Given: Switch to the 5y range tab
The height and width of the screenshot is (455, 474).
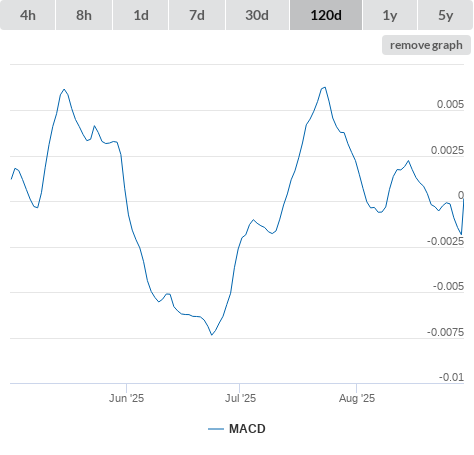Looking at the screenshot, I should click(446, 15).
